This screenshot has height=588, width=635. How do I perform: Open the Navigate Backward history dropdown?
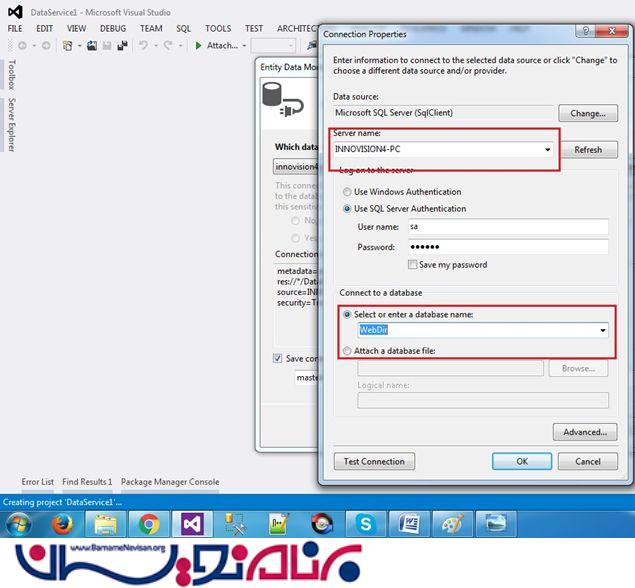click(x=34, y=46)
